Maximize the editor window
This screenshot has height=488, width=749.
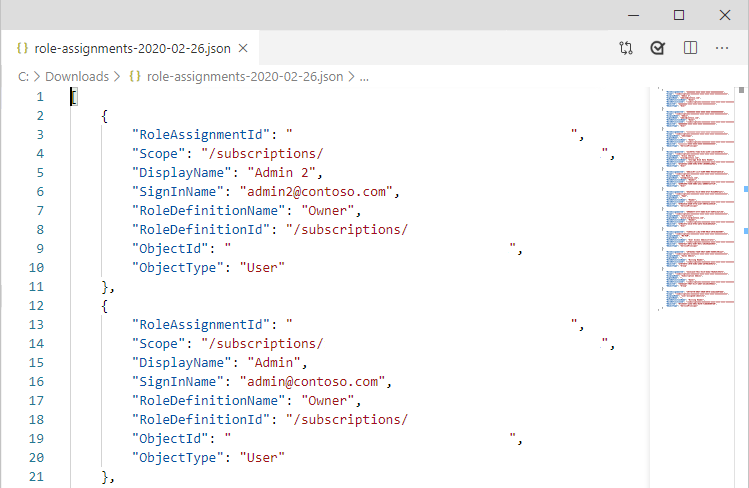(679, 14)
